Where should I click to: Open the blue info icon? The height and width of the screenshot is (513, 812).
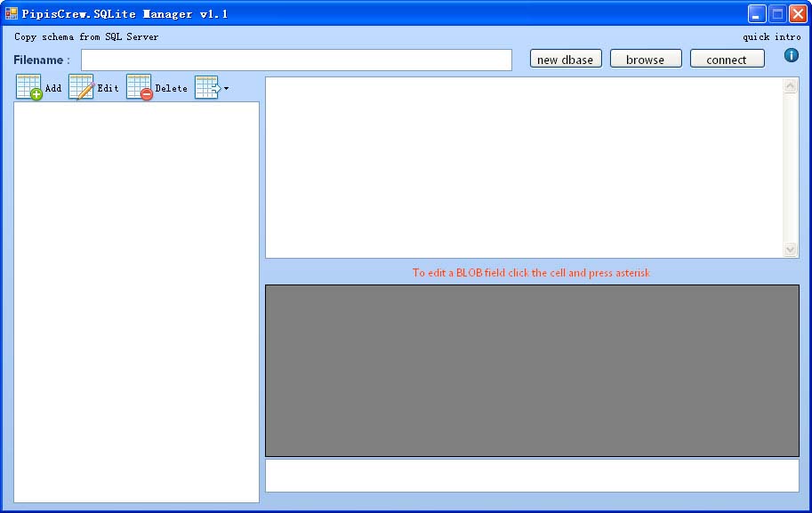point(791,55)
